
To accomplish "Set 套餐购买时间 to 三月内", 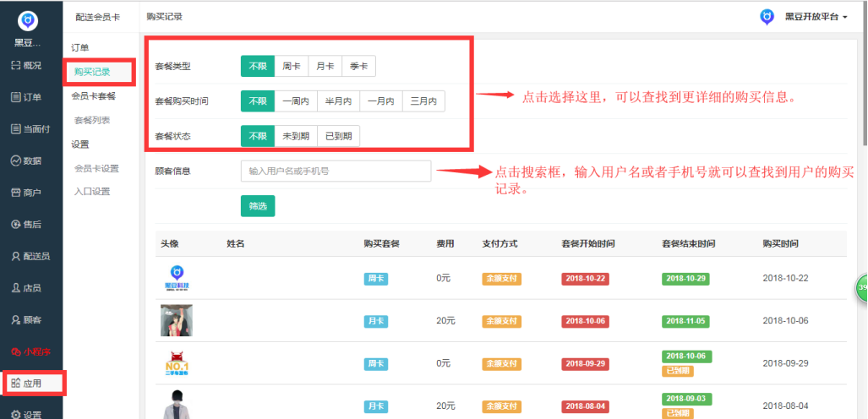I will tap(423, 101).
